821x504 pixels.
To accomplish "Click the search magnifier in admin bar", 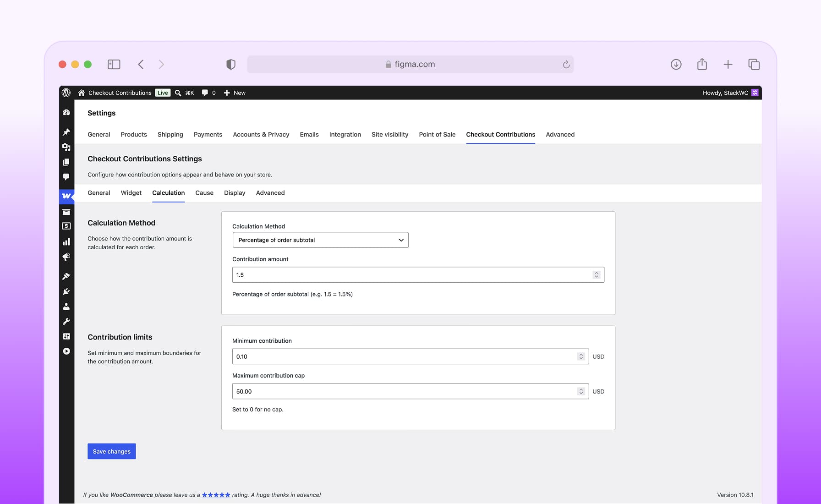I will [178, 93].
